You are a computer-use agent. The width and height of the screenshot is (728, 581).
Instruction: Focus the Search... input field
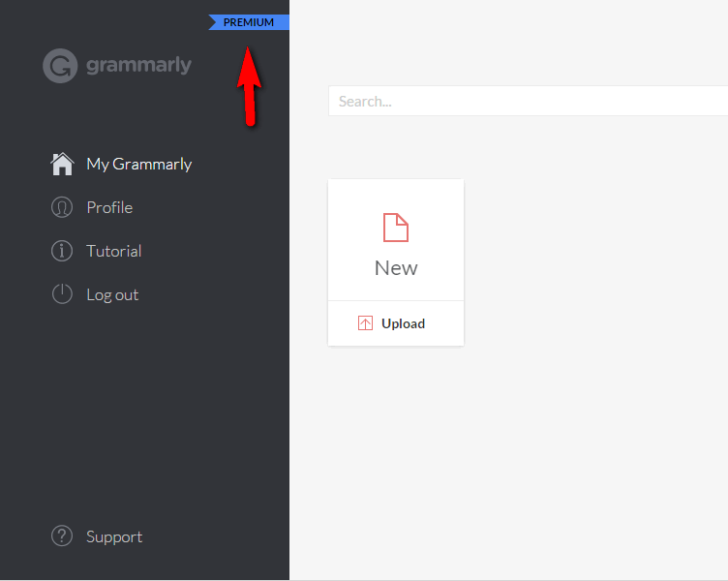[528, 101]
